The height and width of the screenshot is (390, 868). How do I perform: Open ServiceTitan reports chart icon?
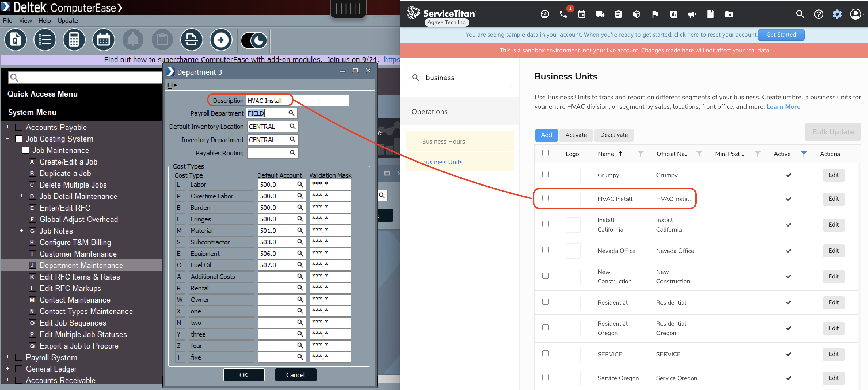[x=673, y=14]
